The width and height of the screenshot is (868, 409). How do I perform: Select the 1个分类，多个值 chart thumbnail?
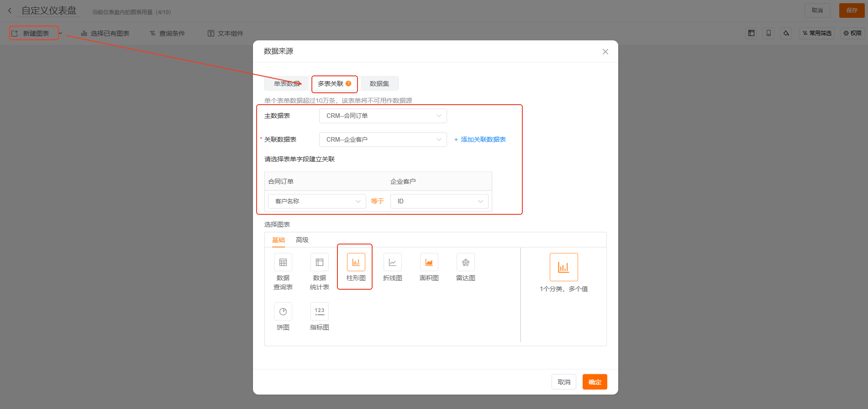coord(563,267)
